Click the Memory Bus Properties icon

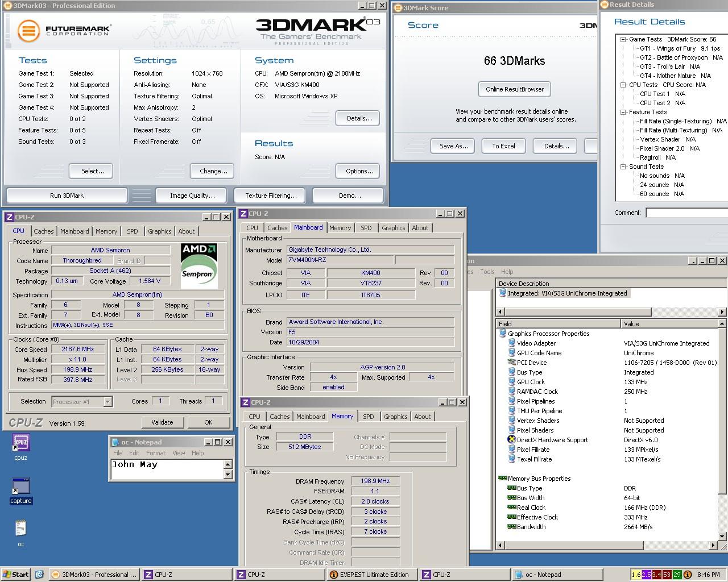click(502, 479)
